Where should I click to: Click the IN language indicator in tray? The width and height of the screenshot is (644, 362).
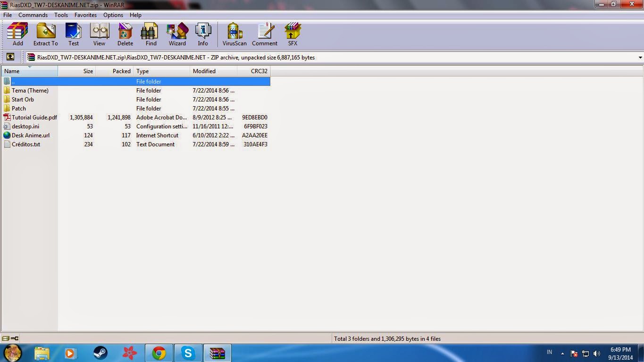pyautogui.click(x=549, y=352)
